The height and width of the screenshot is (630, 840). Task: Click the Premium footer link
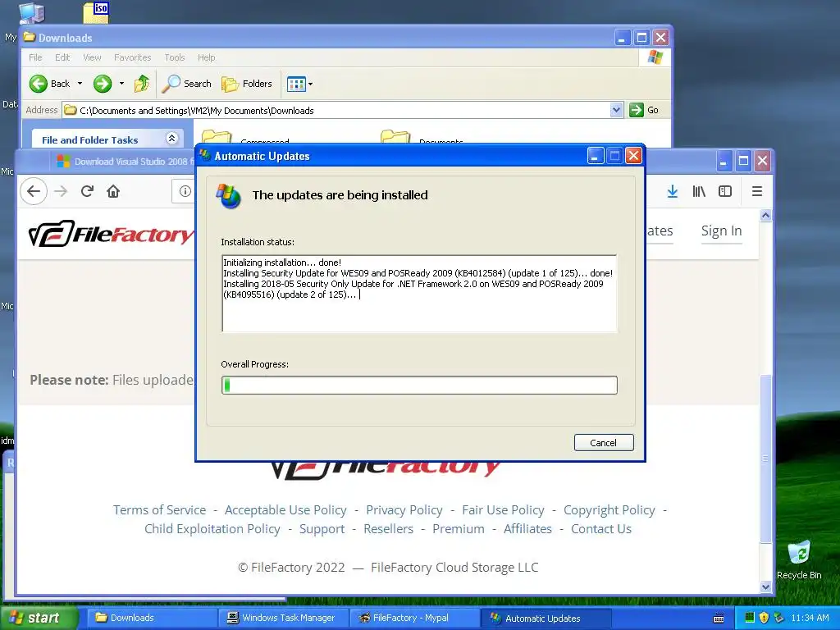coord(459,529)
